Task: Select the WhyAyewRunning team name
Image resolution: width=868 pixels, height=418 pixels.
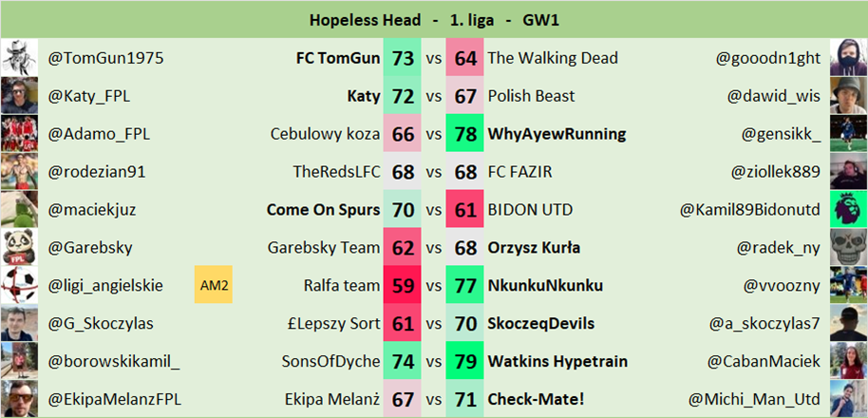Action: [x=557, y=134]
